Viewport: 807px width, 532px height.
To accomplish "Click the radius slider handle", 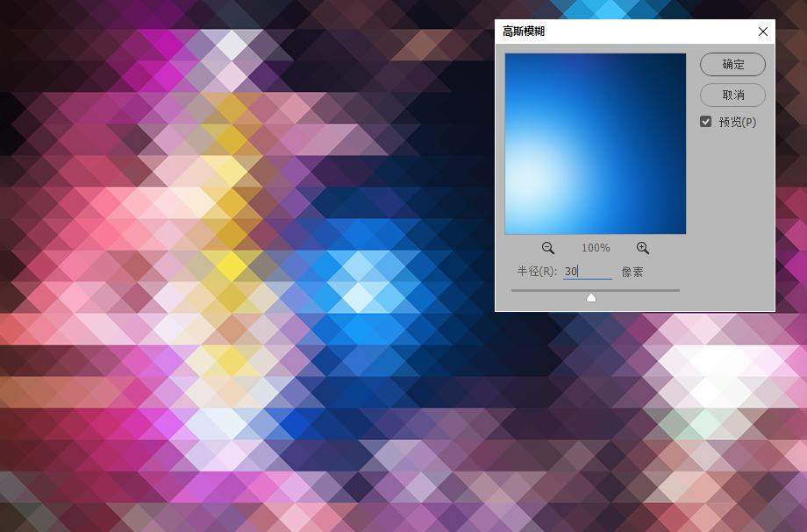I will pos(591,298).
